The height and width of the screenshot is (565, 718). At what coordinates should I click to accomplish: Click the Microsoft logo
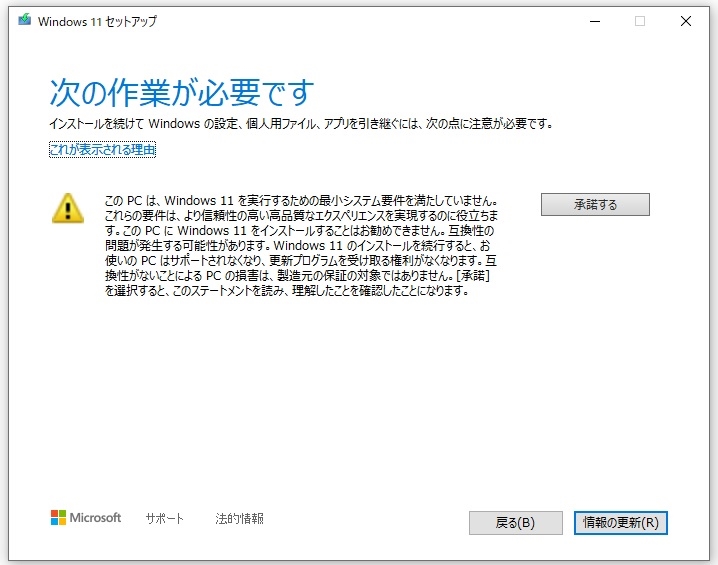(x=86, y=518)
